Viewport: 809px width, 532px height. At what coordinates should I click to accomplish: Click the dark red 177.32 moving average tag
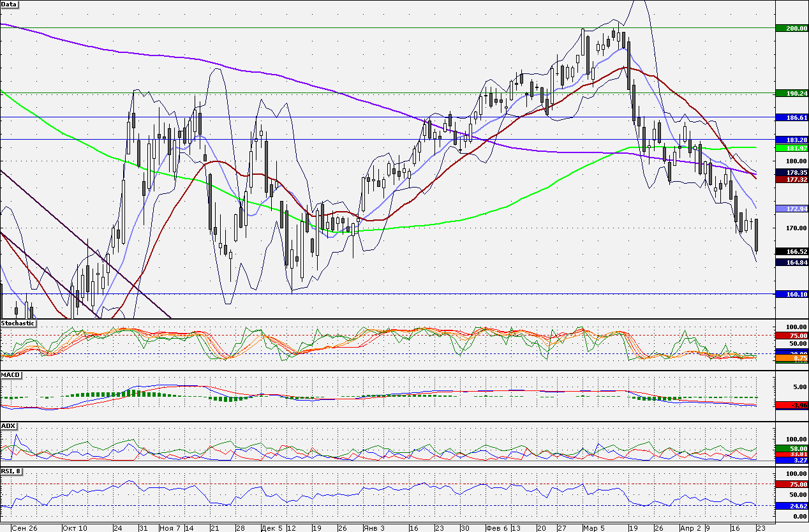[792, 180]
